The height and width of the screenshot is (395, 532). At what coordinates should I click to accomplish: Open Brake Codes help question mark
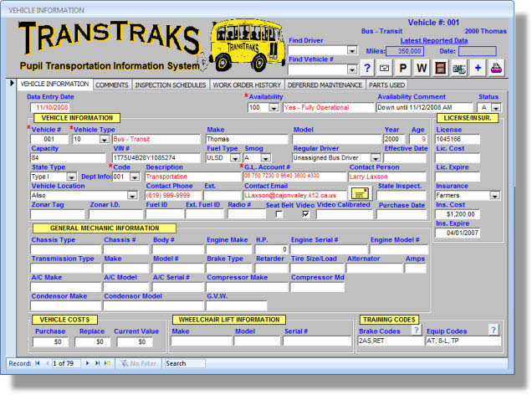click(417, 330)
